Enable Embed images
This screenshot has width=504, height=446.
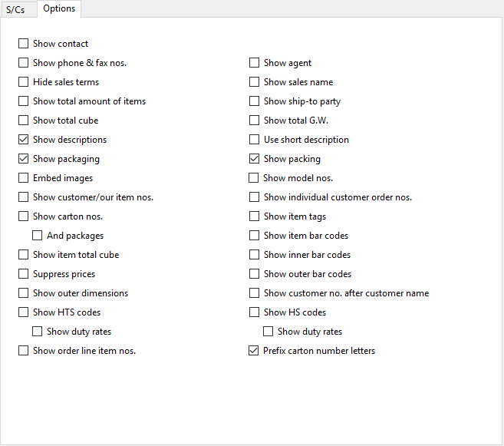(23, 178)
